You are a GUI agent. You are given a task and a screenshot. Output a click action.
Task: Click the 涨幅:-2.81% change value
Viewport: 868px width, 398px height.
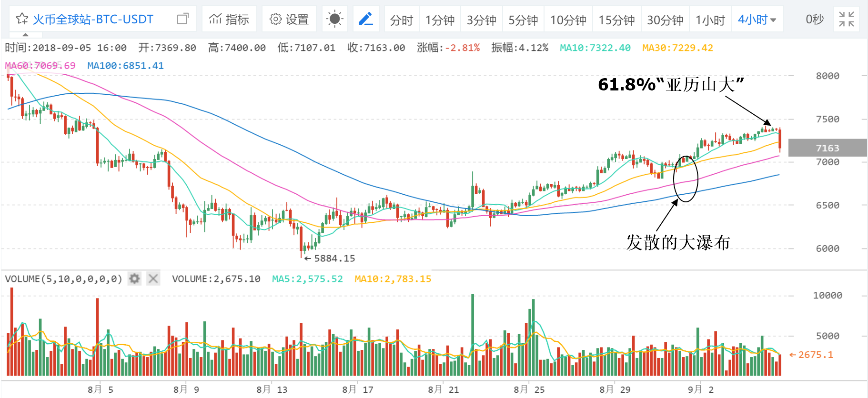(x=448, y=48)
